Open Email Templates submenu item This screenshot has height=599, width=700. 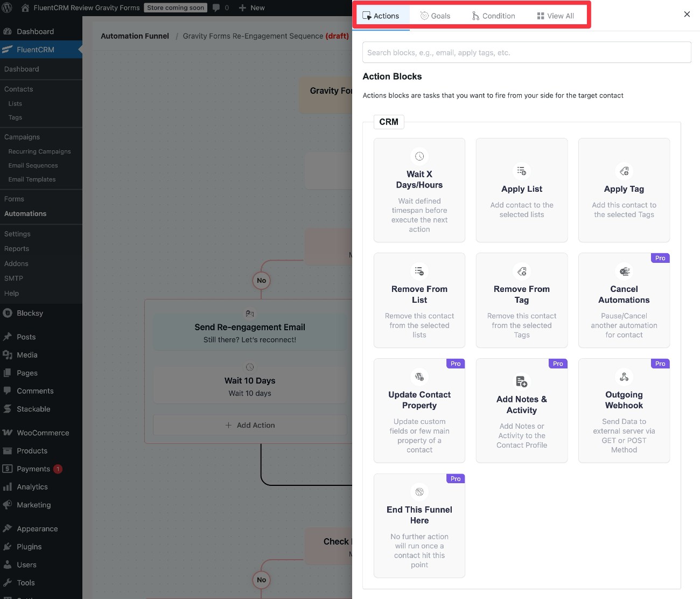coord(32,179)
